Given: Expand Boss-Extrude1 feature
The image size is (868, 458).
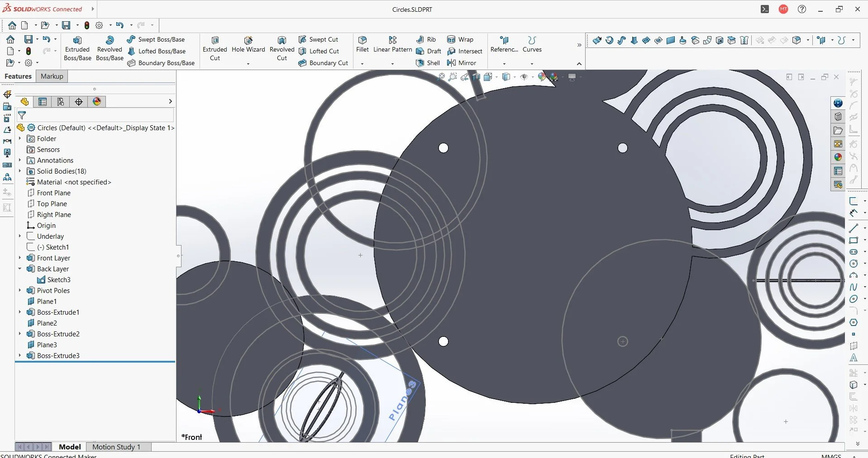Looking at the screenshot, I should [19, 312].
